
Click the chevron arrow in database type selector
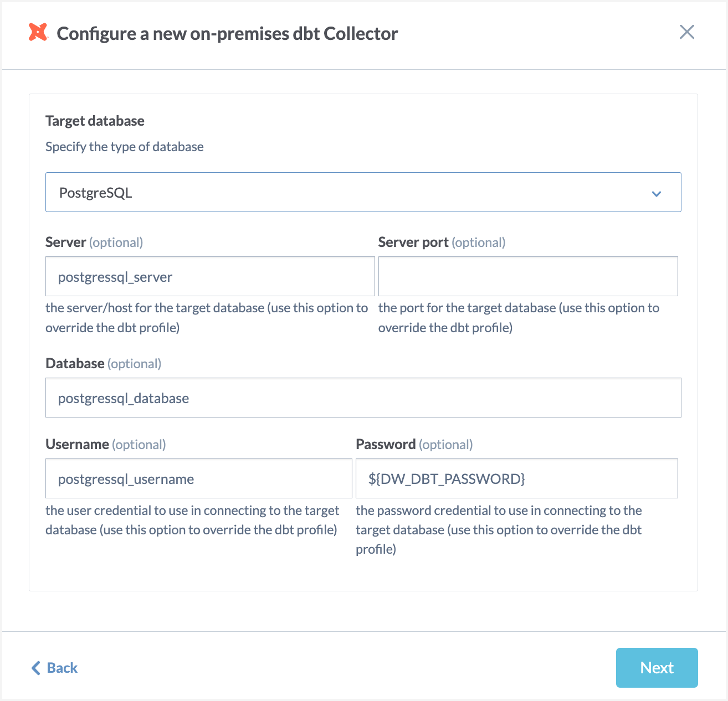click(x=657, y=194)
